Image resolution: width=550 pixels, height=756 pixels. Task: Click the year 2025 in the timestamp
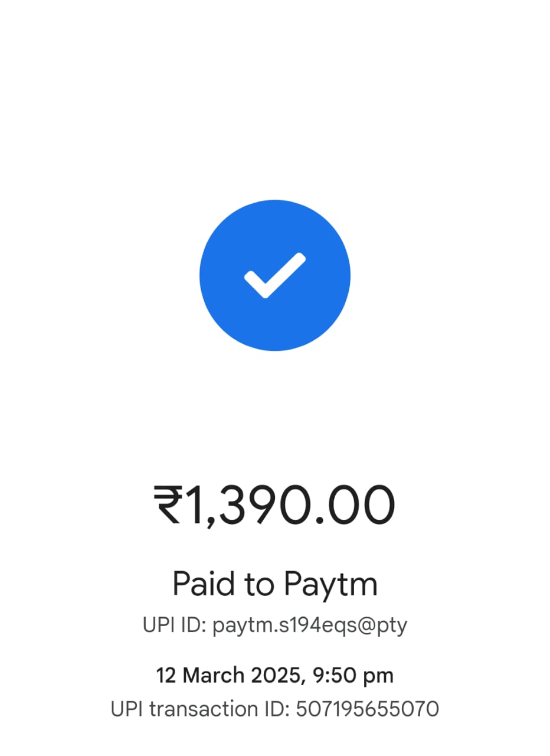pyautogui.click(x=275, y=676)
